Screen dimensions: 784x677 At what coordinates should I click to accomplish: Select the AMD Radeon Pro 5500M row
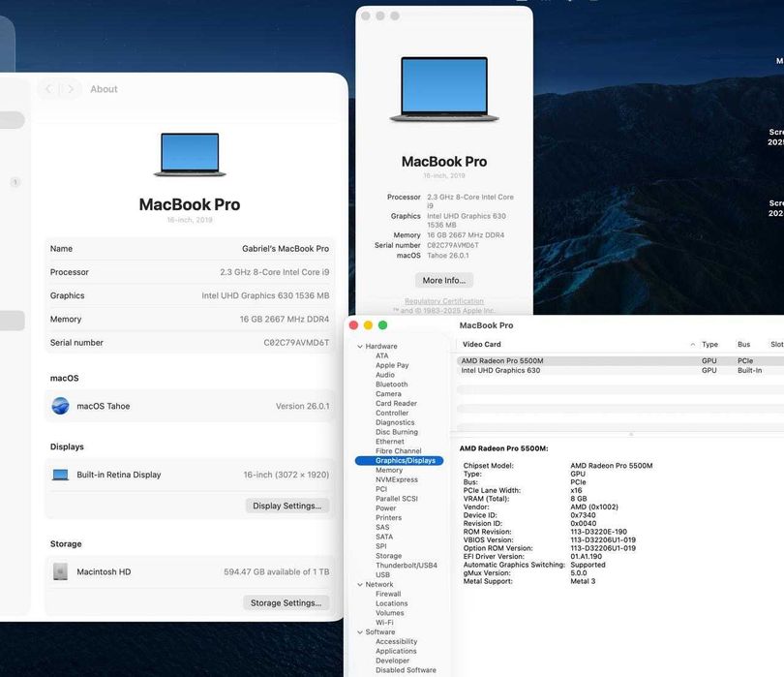point(620,360)
